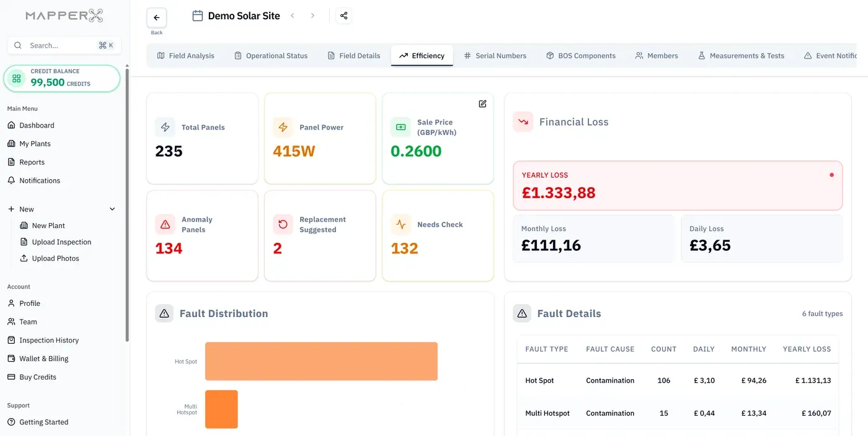Viewport: 868px width, 436px height.
Task: Edit the Sale Price with pencil icon
Action: [482, 103]
